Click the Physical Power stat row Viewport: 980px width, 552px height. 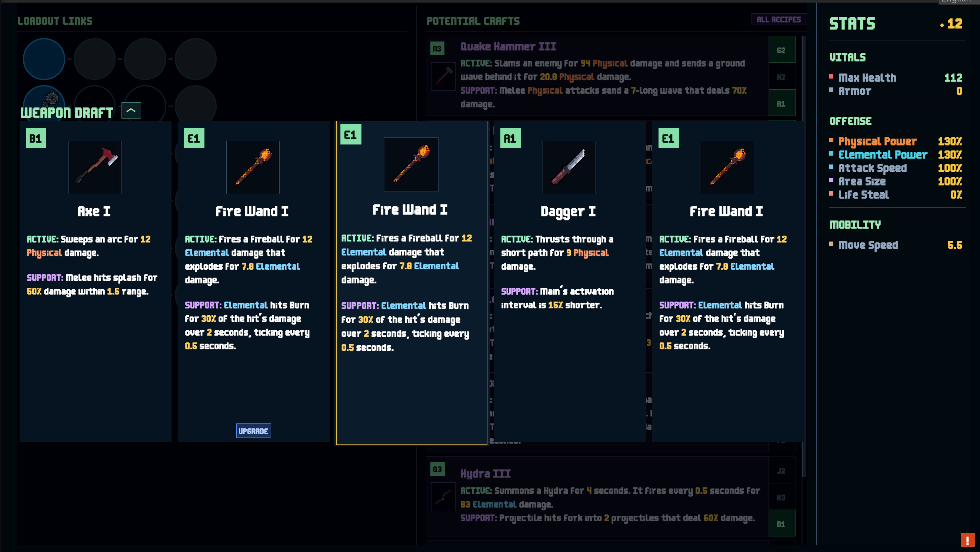pyautogui.click(x=896, y=142)
